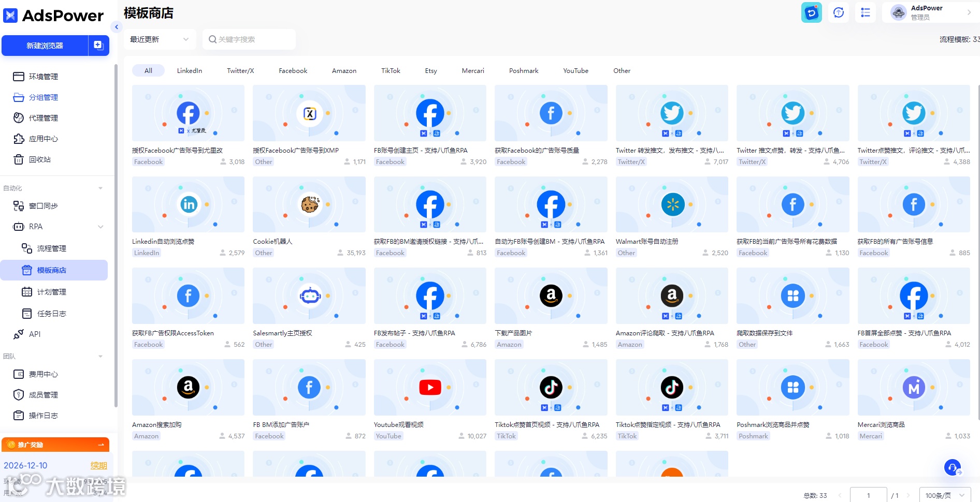Switch to the Poshmark tab

point(524,71)
